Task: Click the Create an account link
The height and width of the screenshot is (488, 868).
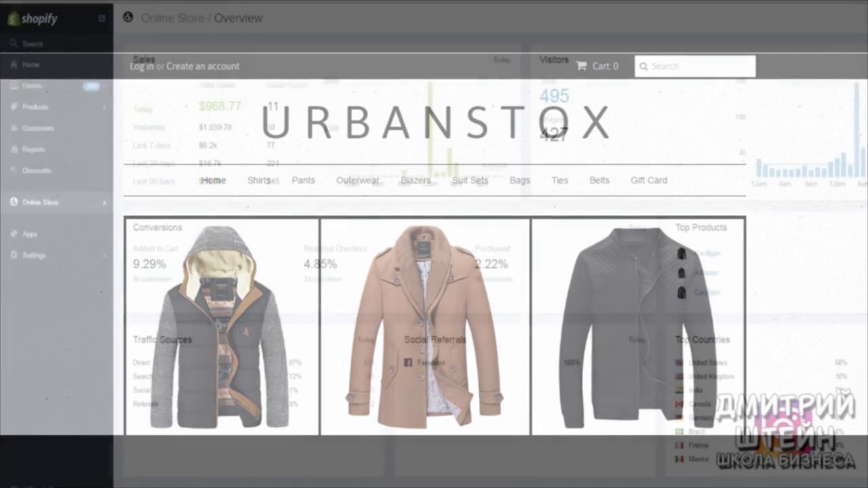Action: tap(203, 66)
